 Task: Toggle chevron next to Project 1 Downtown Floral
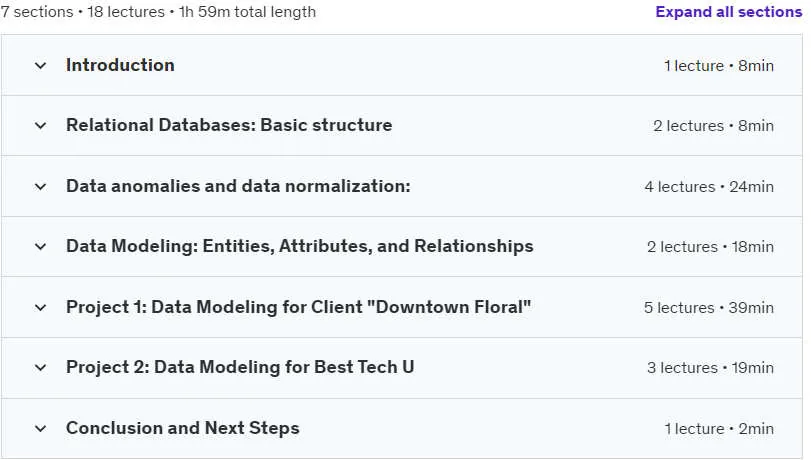click(40, 308)
